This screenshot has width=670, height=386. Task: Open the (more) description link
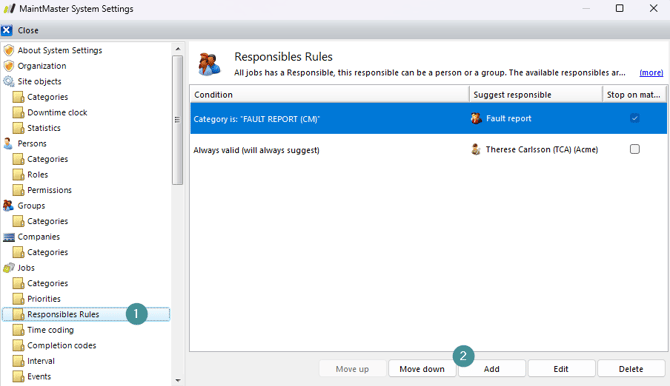(x=651, y=73)
